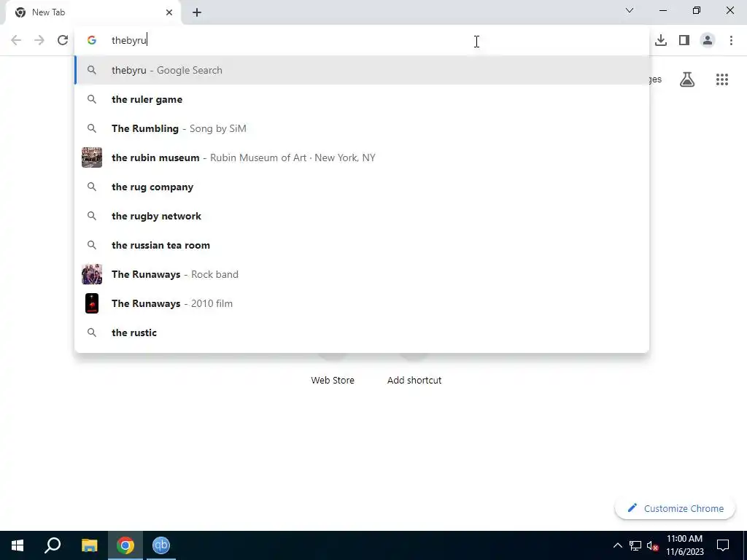The image size is (747, 560).
Task: Click the Customize Chrome button
Action: [675, 508]
